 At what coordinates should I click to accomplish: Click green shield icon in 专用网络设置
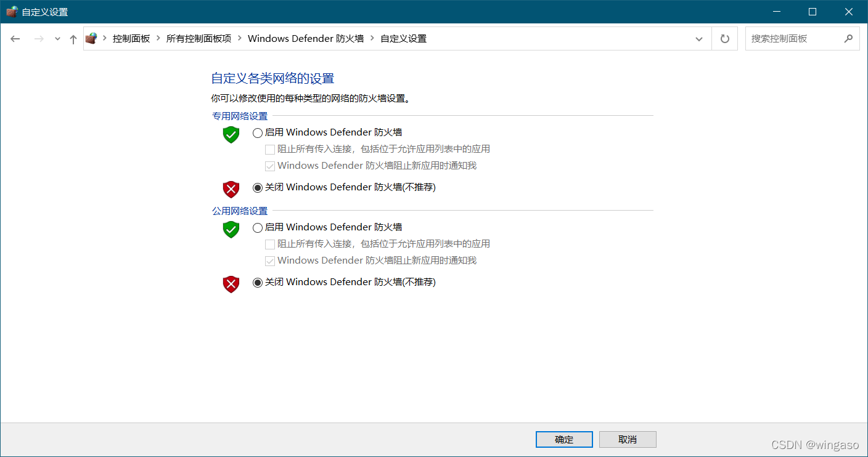pyautogui.click(x=231, y=134)
